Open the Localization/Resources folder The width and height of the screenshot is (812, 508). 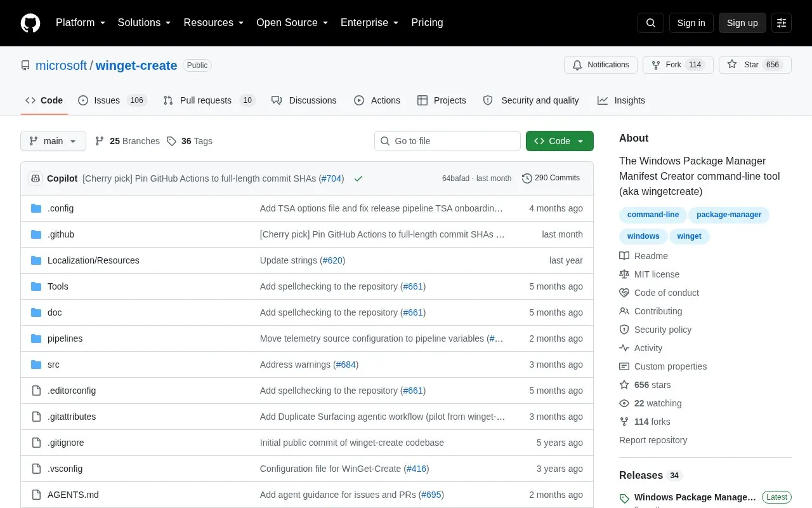tap(93, 260)
